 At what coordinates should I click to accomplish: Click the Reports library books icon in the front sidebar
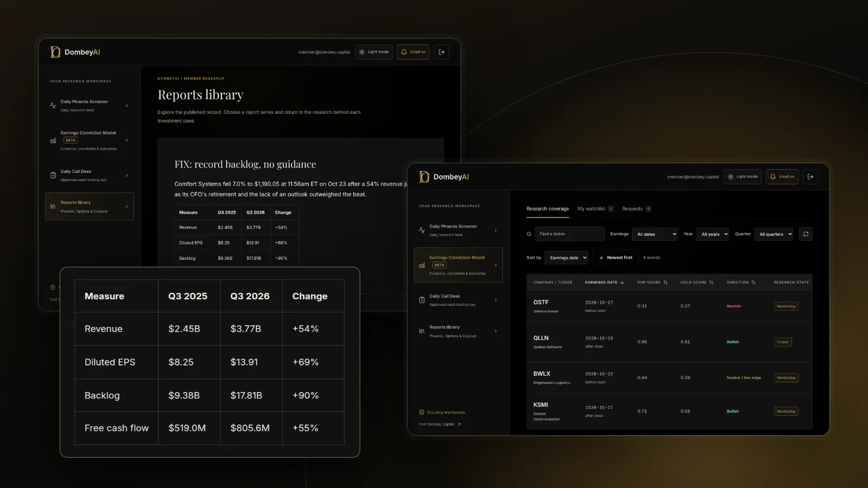[x=422, y=331]
